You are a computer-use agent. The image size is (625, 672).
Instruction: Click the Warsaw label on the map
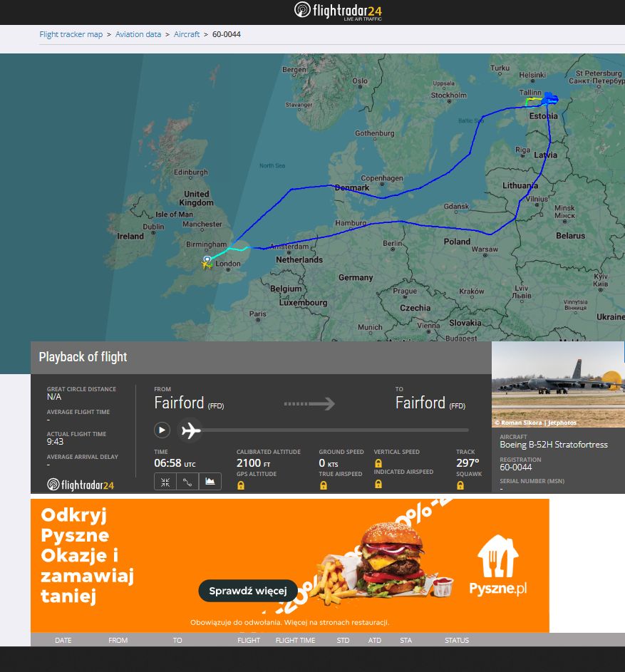tap(485, 249)
